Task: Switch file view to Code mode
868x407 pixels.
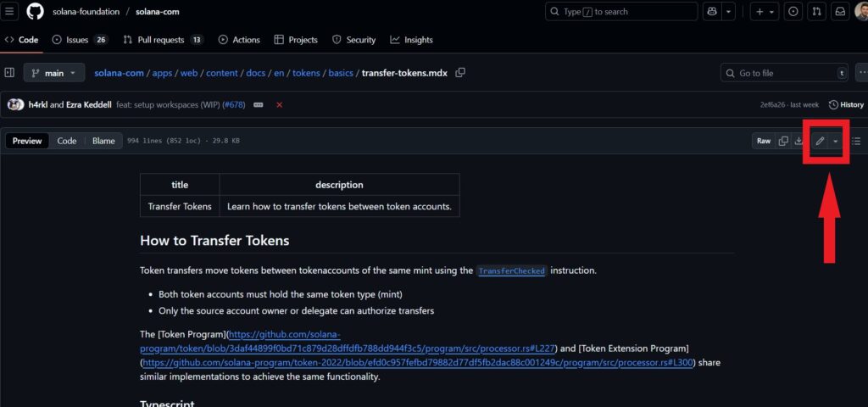Action: [x=67, y=141]
